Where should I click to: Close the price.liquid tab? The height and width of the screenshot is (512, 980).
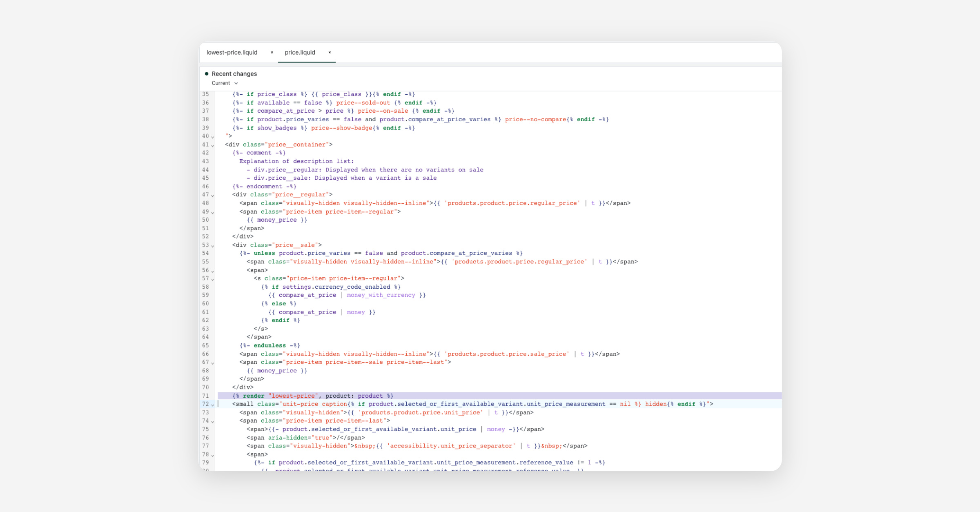(330, 52)
